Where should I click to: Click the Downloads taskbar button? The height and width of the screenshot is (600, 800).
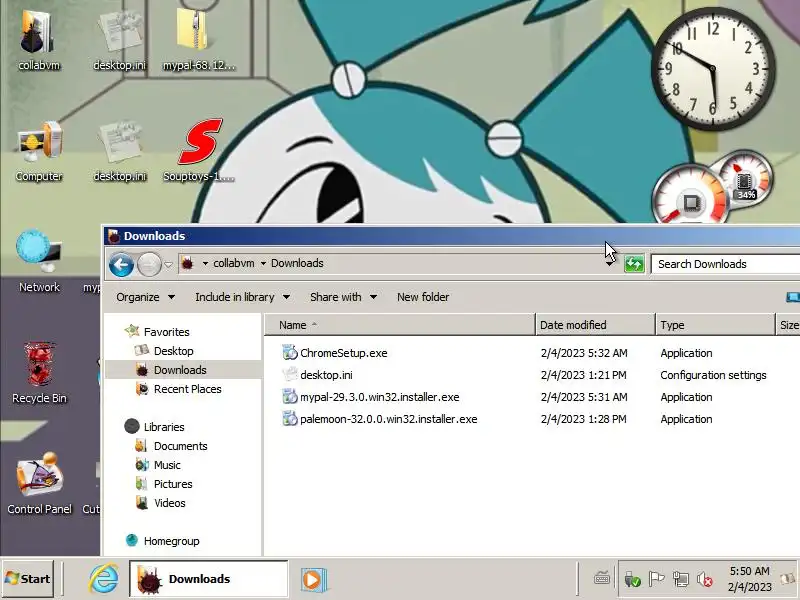(x=208, y=579)
